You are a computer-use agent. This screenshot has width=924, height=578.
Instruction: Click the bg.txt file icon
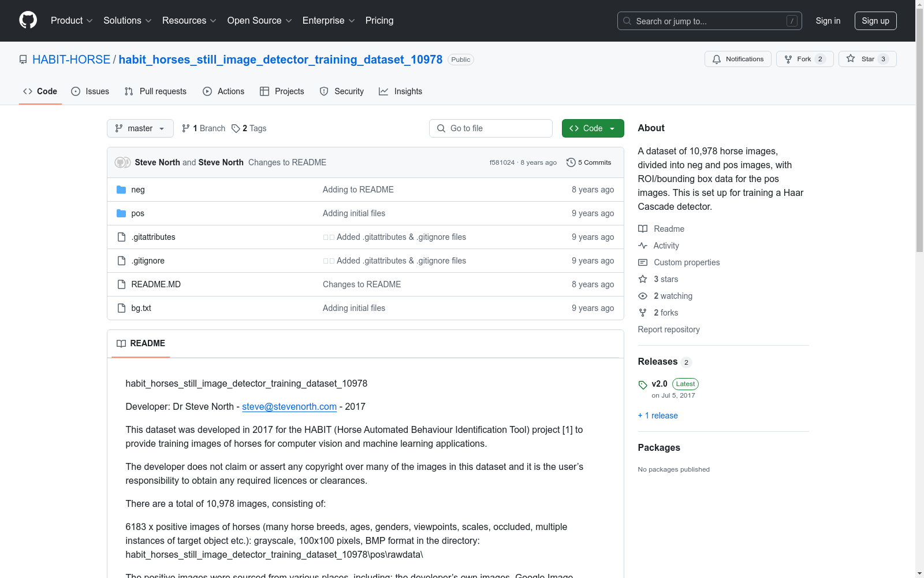[x=121, y=308]
